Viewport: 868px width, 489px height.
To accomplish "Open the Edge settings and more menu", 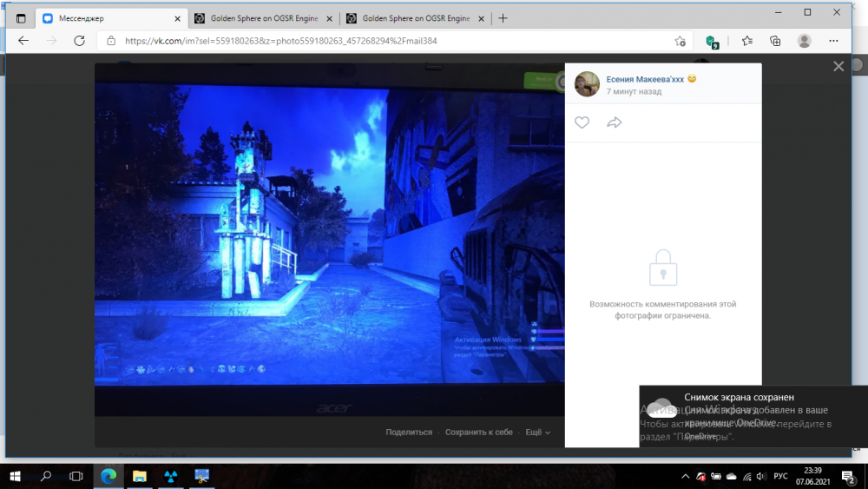I will click(x=835, y=41).
